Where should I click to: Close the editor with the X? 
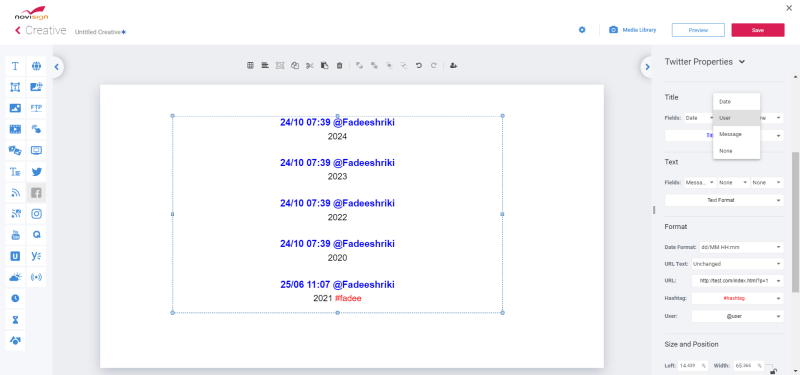point(790,7)
